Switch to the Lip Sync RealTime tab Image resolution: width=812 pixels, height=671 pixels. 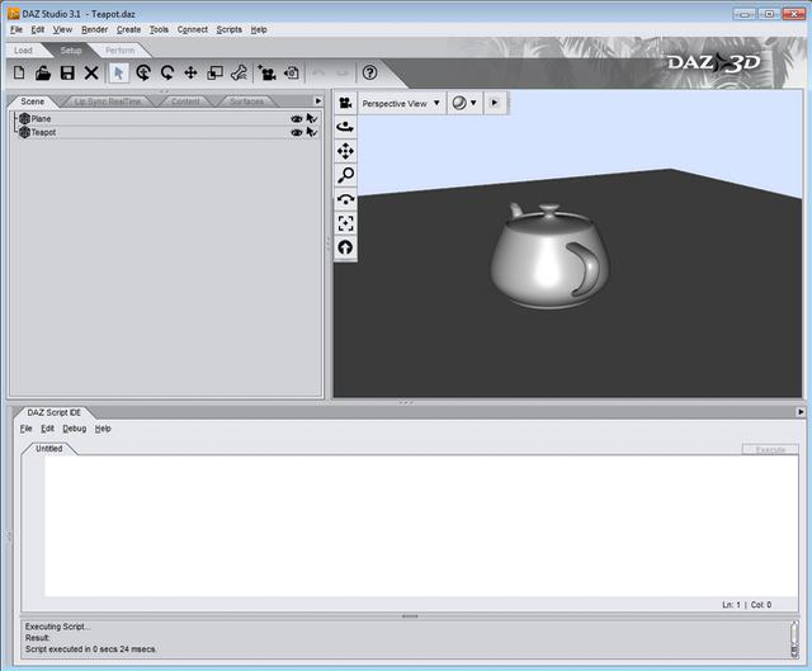pyautogui.click(x=108, y=101)
